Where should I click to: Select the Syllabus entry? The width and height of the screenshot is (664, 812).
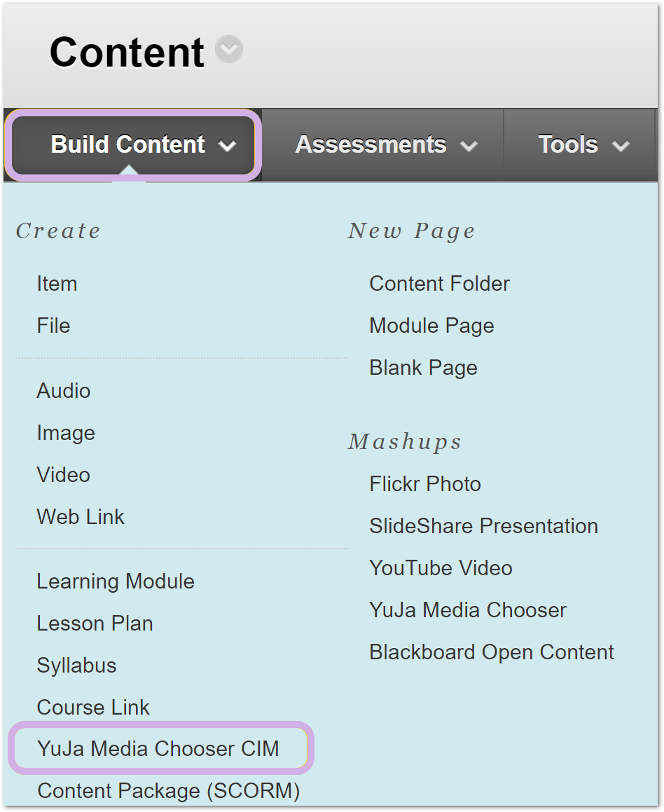(x=76, y=666)
